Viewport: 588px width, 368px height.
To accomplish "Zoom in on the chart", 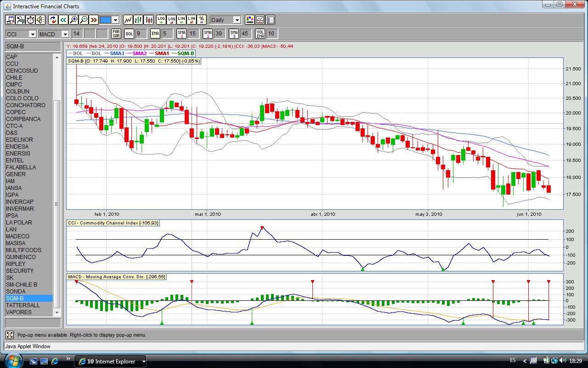I will pos(73,20).
